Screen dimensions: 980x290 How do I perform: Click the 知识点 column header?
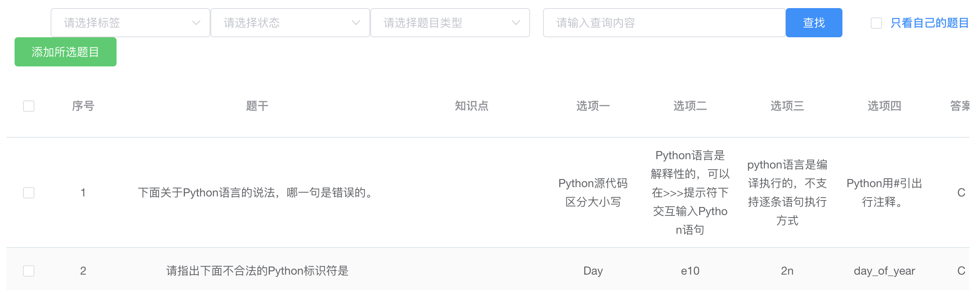471,106
